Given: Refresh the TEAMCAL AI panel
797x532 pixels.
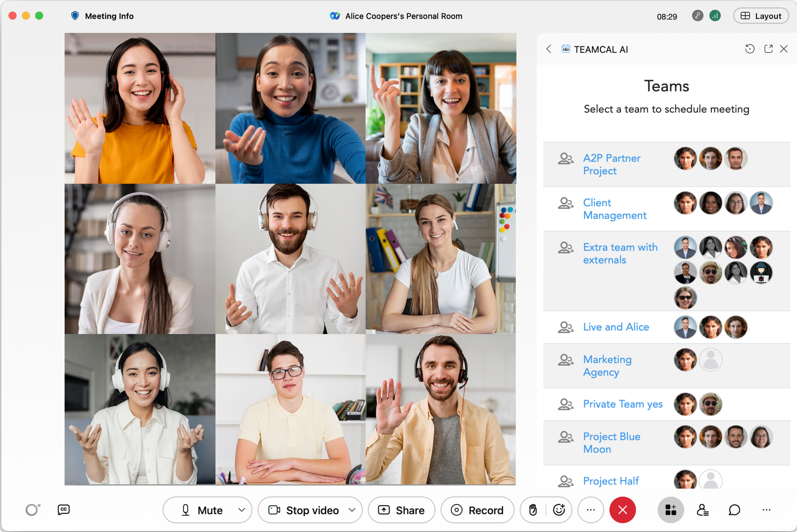Looking at the screenshot, I should click(x=749, y=49).
